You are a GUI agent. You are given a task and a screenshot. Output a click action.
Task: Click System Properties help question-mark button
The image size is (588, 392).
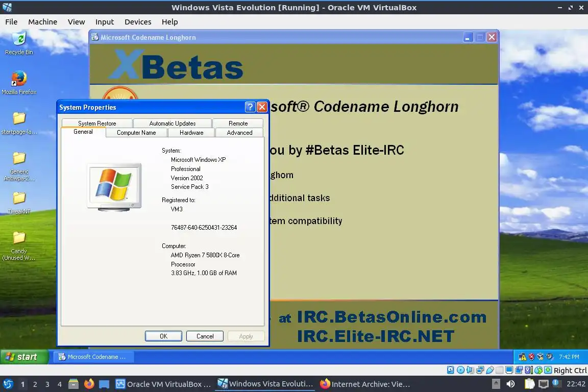(250, 107)
